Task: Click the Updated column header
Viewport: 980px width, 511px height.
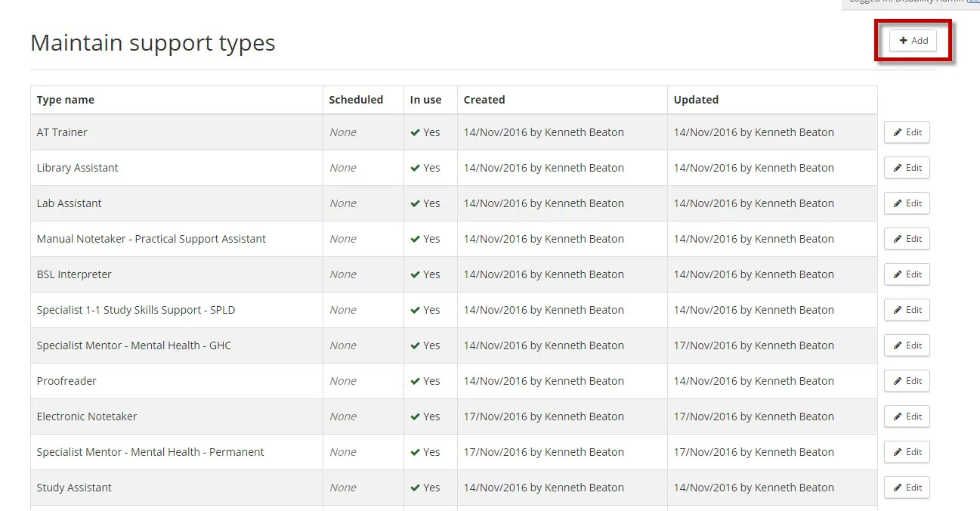Action: [695, 99]
